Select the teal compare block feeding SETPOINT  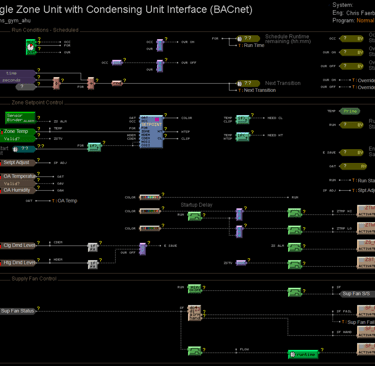click(94, 147)
